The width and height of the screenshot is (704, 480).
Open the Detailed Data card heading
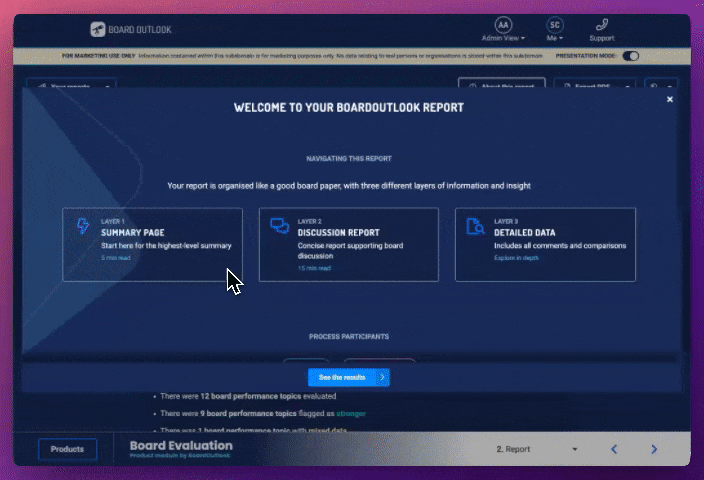pos(524,233)
